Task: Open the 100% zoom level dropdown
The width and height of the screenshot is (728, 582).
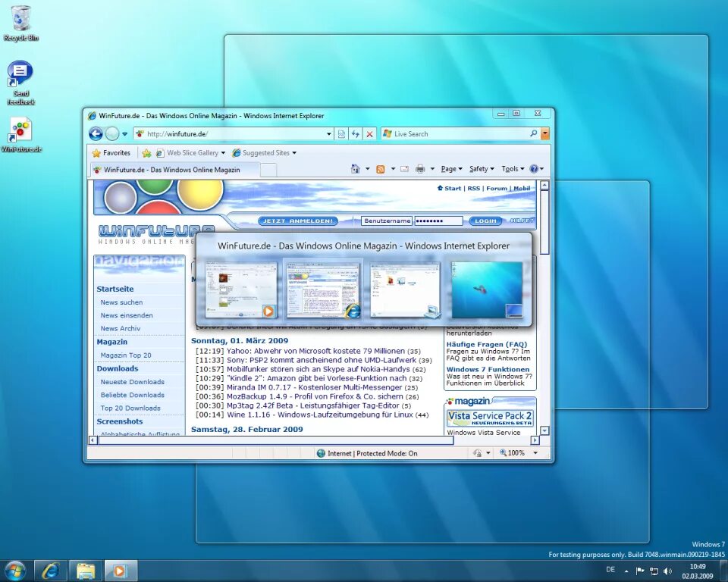Action: tap(535, 453)
